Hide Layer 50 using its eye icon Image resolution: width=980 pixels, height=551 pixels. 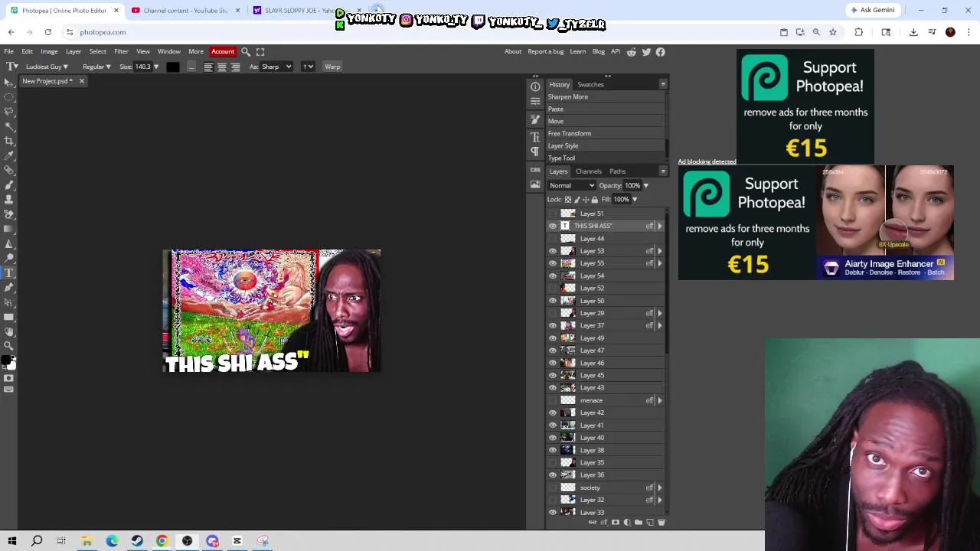click(553, 301)
